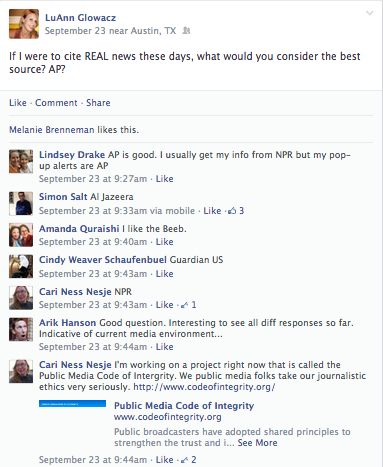
Task: Like Amanda Quraishi's Beeb comment
Action: [164, 242]
